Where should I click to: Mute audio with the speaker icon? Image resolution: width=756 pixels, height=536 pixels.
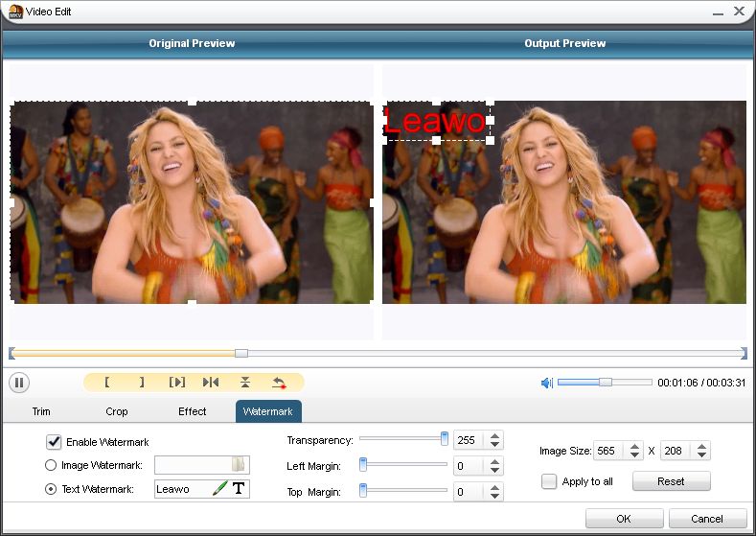pos(547,384)
